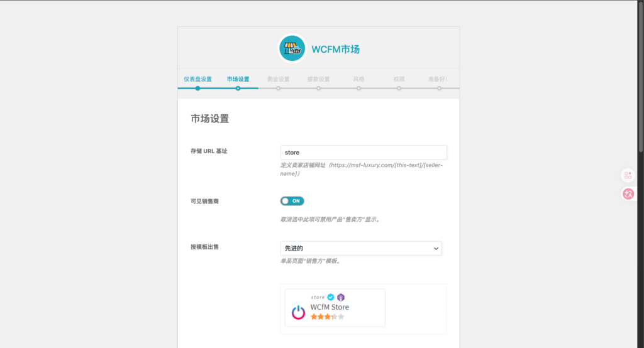Toggle the 可见销售商 ON switch
Screen dimensions: 644x348
tap(292, 201)
